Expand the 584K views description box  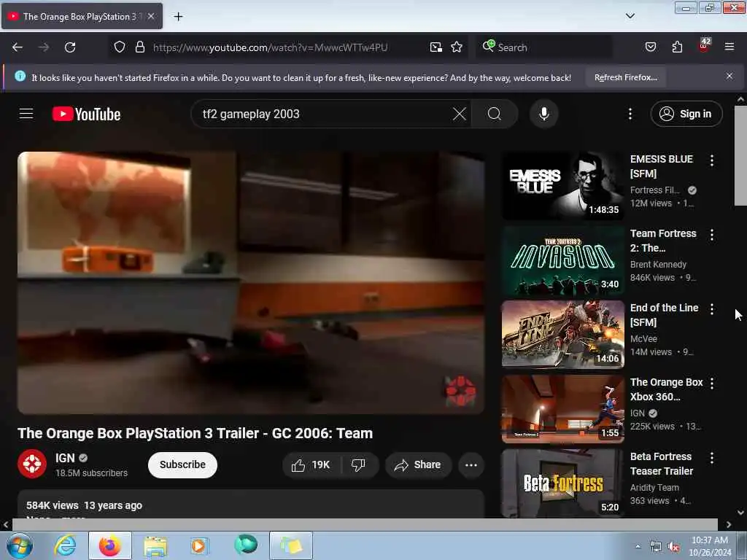(251, 505)
